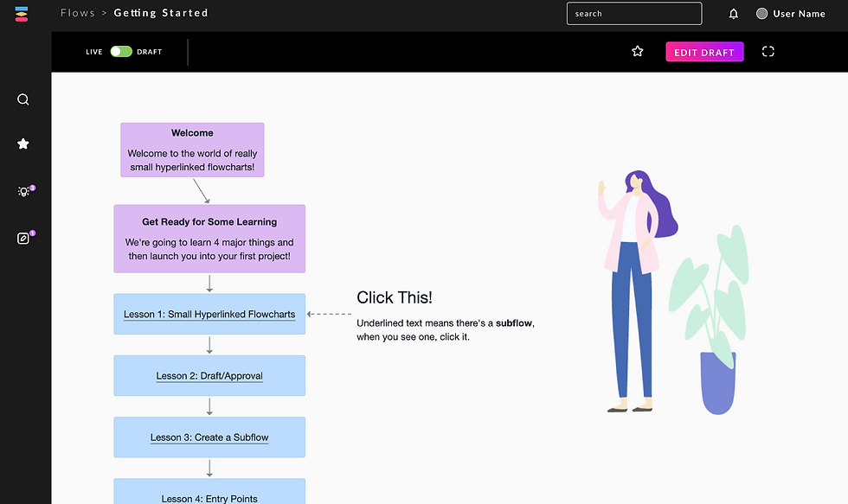
Task: Open the search icon in left sidebar
Action: tap(22, 99)
